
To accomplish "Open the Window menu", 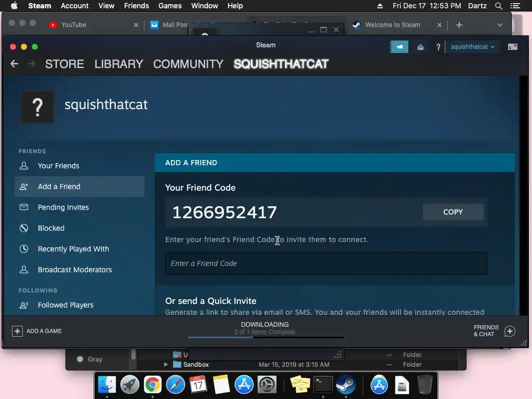I will coord(204,6).
